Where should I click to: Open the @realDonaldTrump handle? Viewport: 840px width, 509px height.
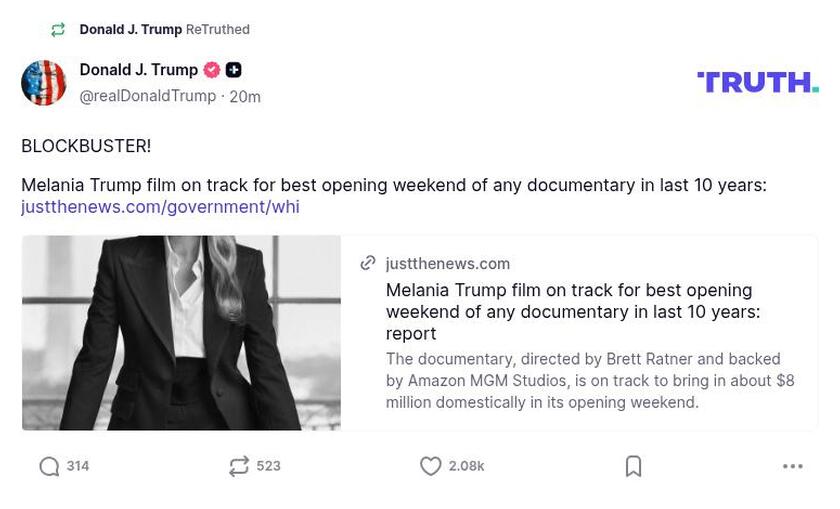click(x=148, y=96)
